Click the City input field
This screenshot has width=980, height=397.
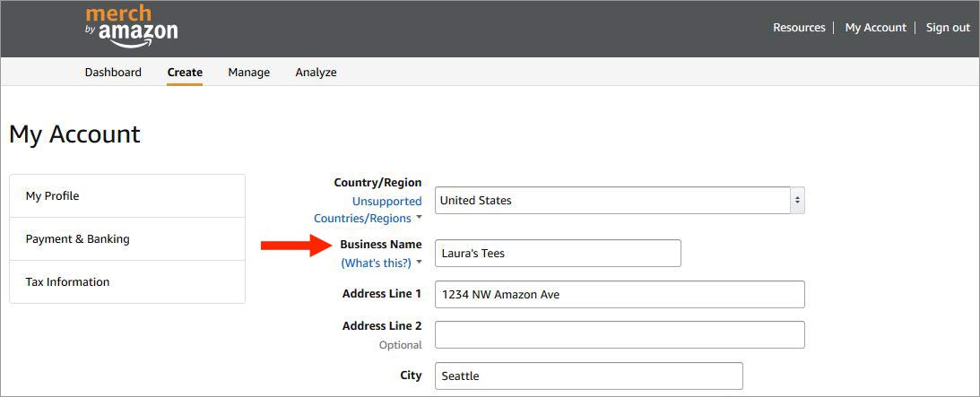pyautogui.click(x=588, y=376)
